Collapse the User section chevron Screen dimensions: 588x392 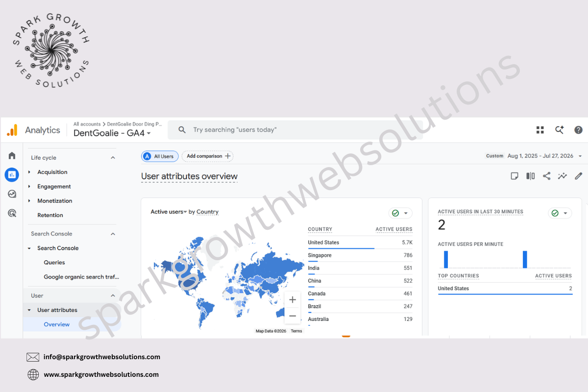113,295
